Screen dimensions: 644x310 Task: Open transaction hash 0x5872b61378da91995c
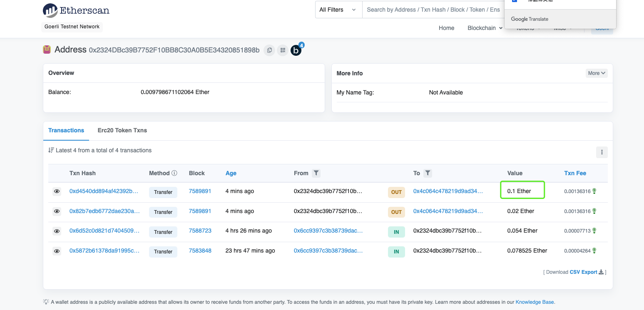104,250
